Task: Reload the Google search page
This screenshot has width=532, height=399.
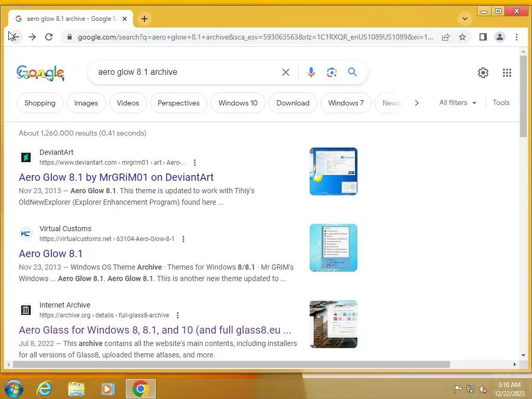Action: point(49,37)
